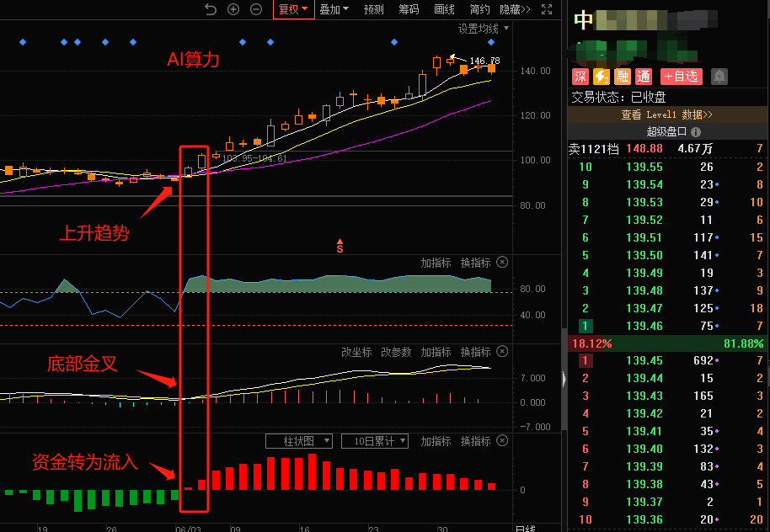Open 查看 Level1 数据>> link
The image size is (770, 532).
(x=666, y=114)
